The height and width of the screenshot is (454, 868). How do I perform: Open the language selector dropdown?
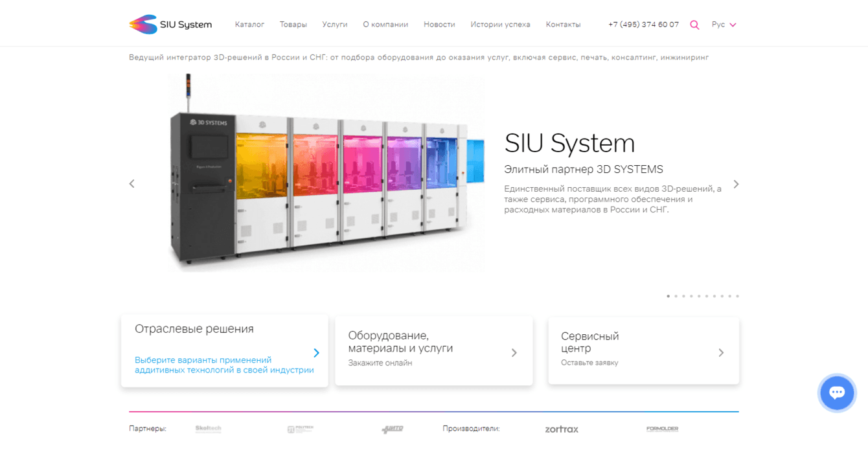click(724, 24)
